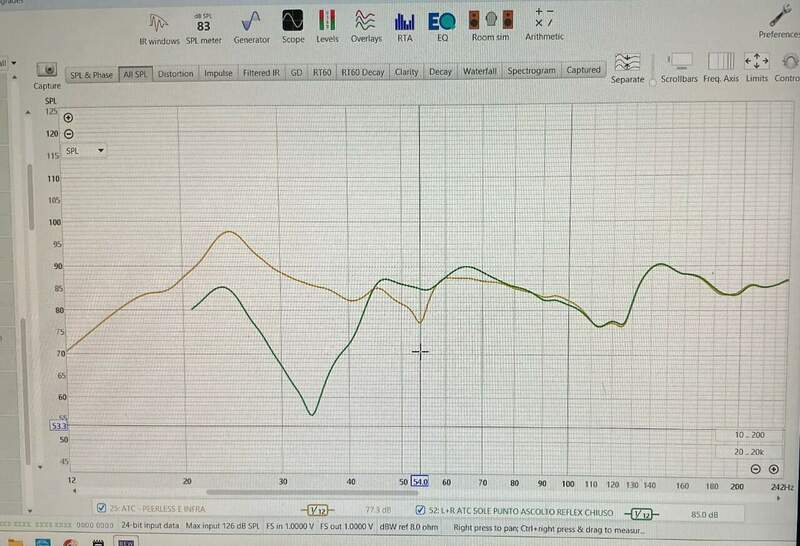Image resolution: width=800 pixels, height=546 pixels.
Task: Click the vertical axis down arrow
Action: point(40,467)
